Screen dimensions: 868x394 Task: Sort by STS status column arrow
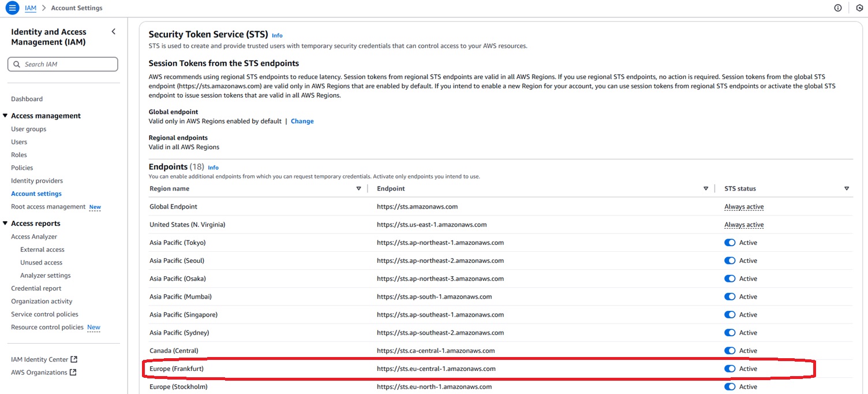click(x=847, y=188)
